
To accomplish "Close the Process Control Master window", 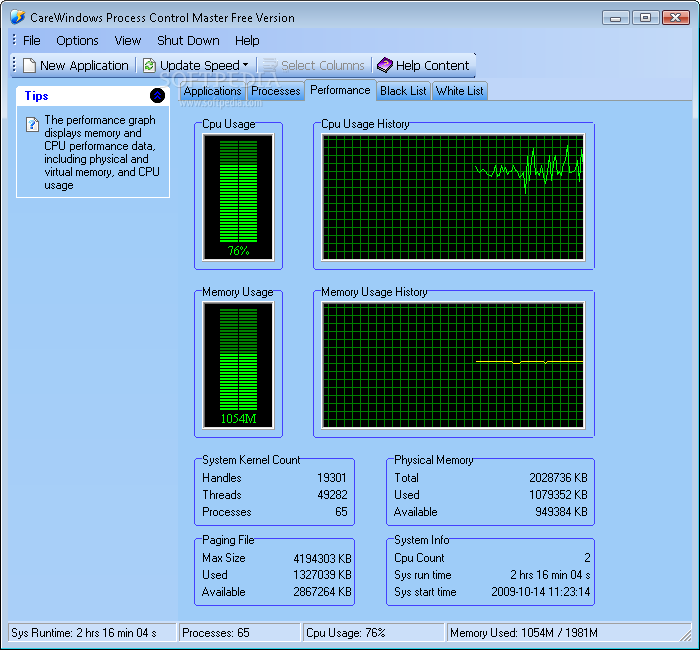I will [676, 18].
